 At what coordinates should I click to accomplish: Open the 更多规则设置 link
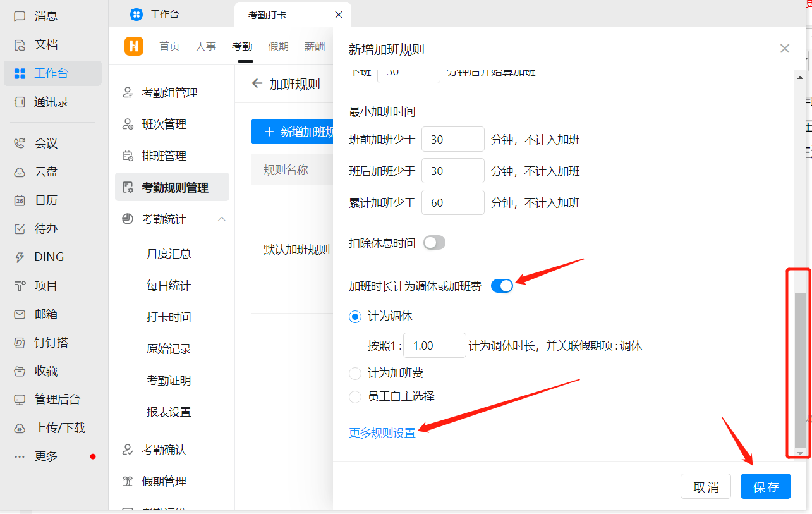point(382,433)
